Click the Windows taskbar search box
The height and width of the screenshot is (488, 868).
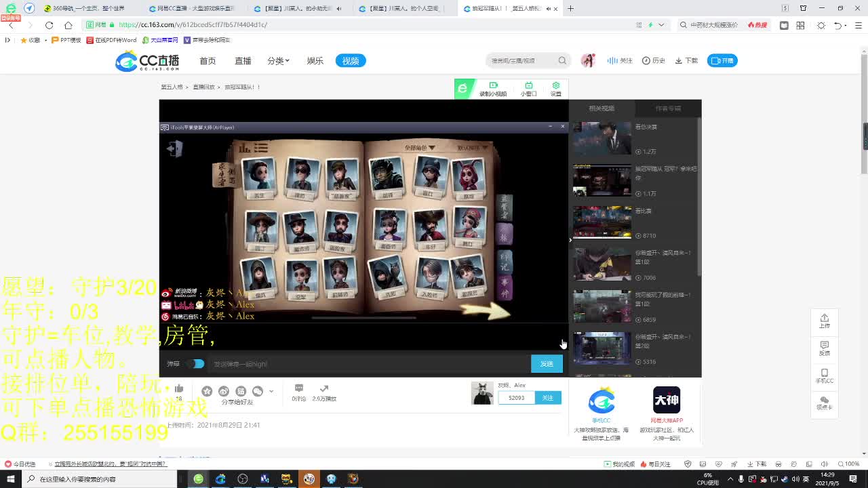tap(100, 479)
